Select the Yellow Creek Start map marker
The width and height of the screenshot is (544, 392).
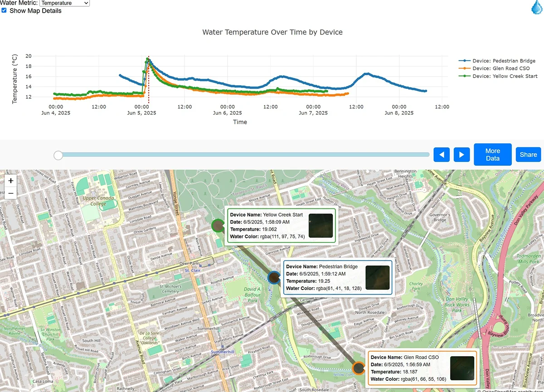point(218,225)
